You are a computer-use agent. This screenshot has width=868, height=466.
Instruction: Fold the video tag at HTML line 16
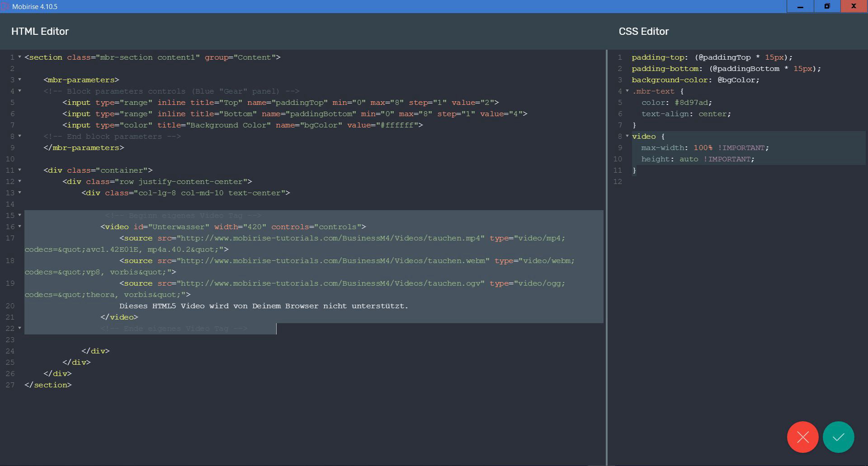click(19, 226)
